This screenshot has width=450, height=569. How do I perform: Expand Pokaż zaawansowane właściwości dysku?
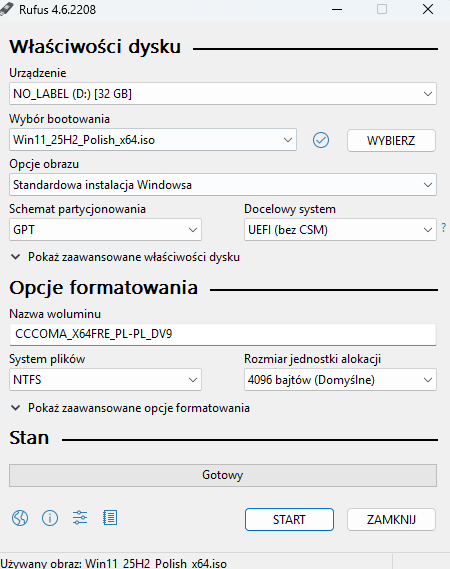tap(125, 257)
